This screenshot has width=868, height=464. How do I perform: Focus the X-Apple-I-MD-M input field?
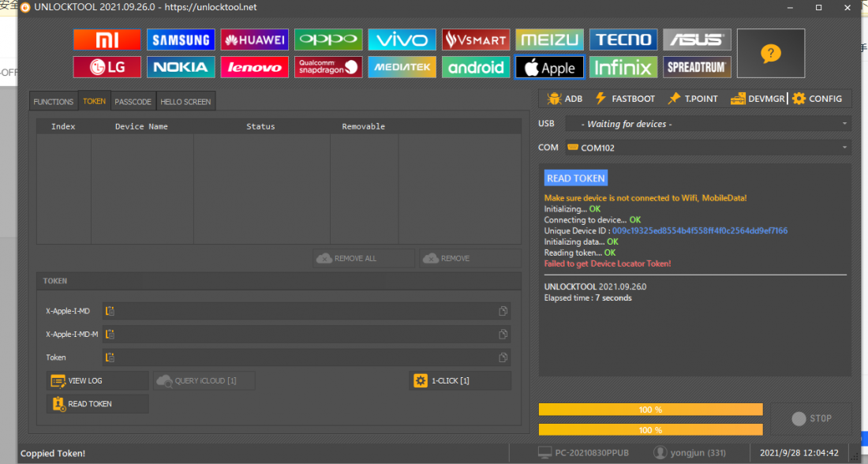coord(306,334)
